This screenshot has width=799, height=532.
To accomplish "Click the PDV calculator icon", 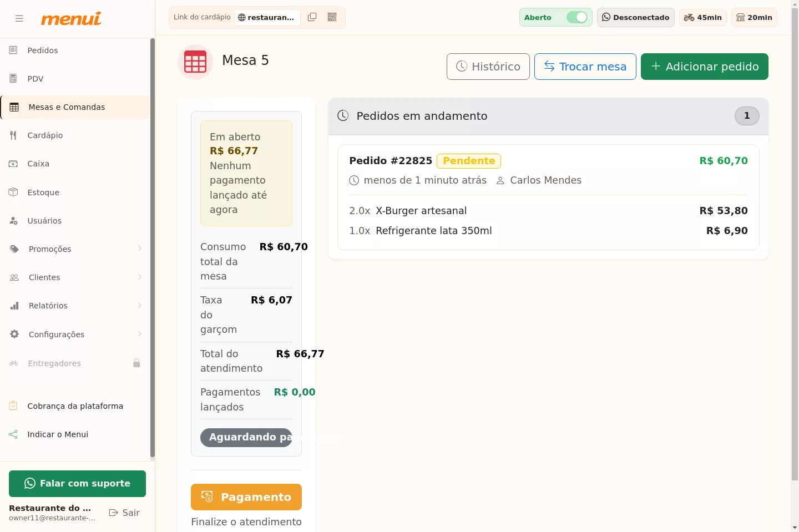I will [13, 79].
